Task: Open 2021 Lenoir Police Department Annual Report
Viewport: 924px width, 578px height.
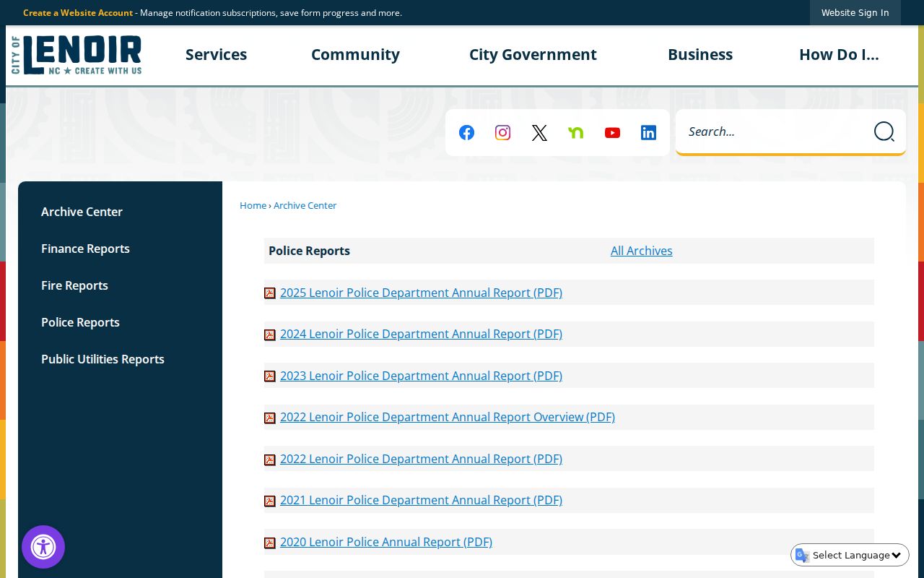Action: pyautogui.click(x=421, y=500)
